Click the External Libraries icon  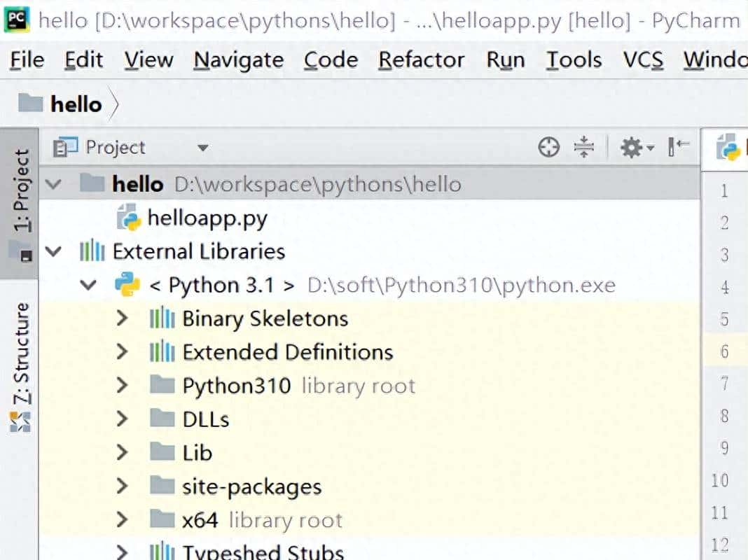coord(92,251)
